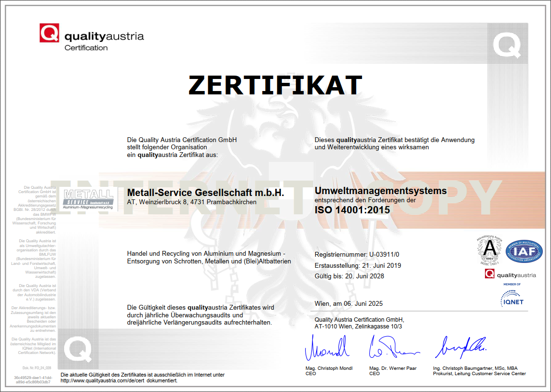Click the Metall Service company logo
The width and height of the screenshot is (551, 392).
[x=88, y=197]
